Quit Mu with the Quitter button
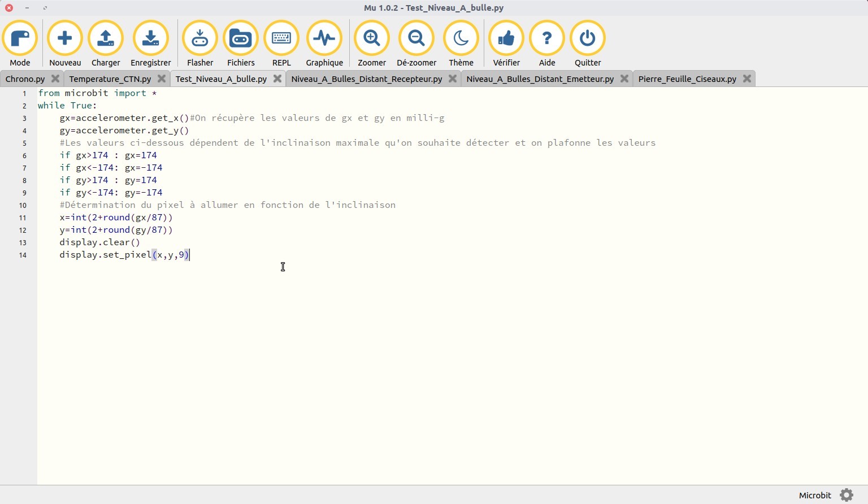 (588, 39)
